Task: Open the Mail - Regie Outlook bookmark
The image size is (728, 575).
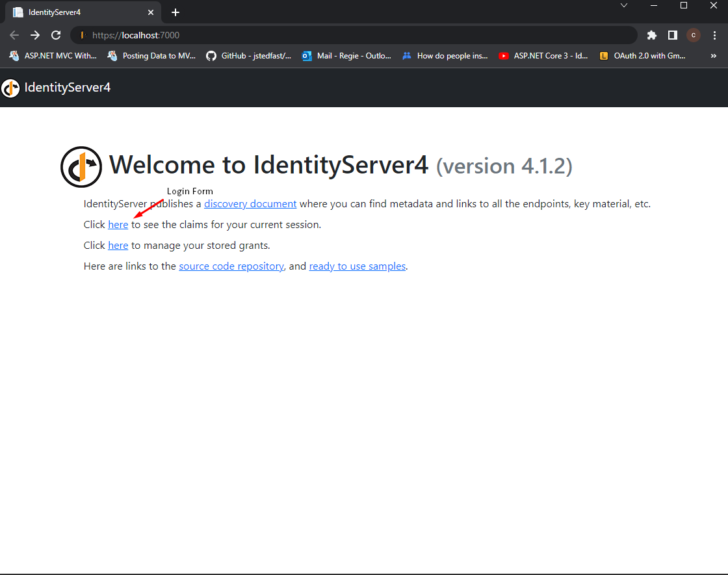Action: (x=346, y=56)
